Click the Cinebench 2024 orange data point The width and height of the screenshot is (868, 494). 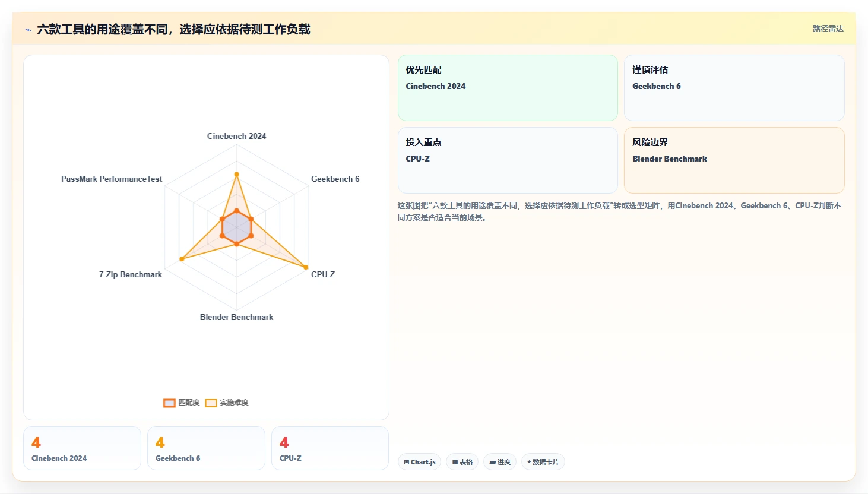(236, 175)
